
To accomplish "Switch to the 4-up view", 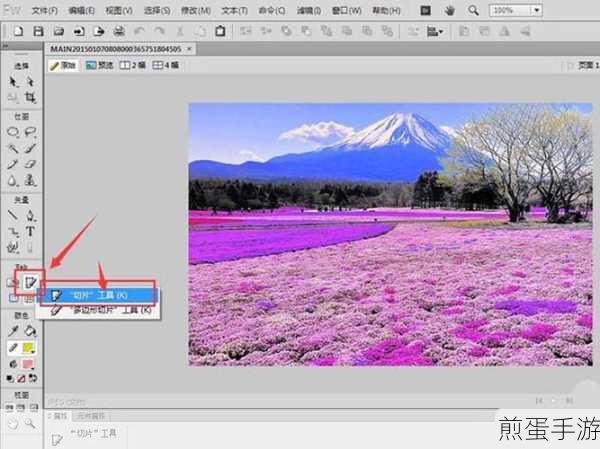I will click(x=166, y=65).
